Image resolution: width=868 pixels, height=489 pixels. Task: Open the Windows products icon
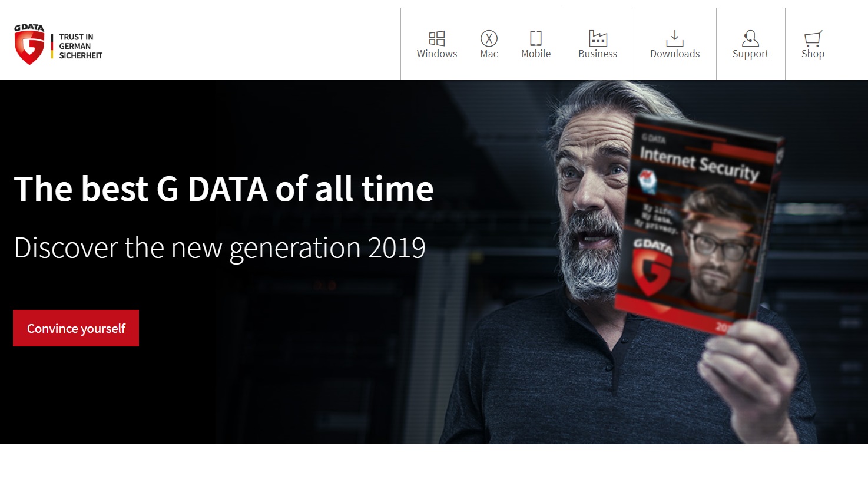(x=437, y=38)
